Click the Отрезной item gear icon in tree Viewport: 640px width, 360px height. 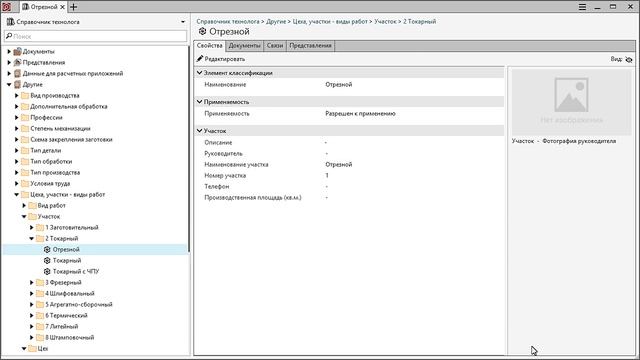(x=47, y=249)
